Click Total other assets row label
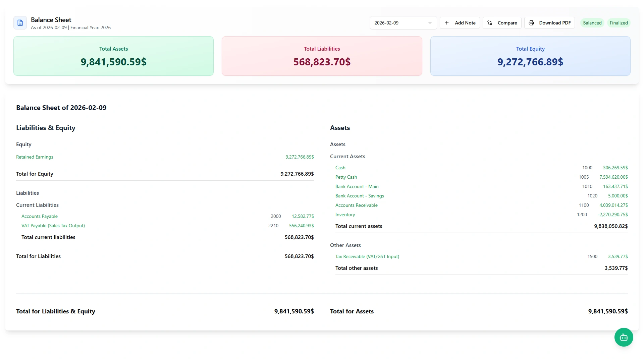644x362 pixels. click(x=357, y=268)
